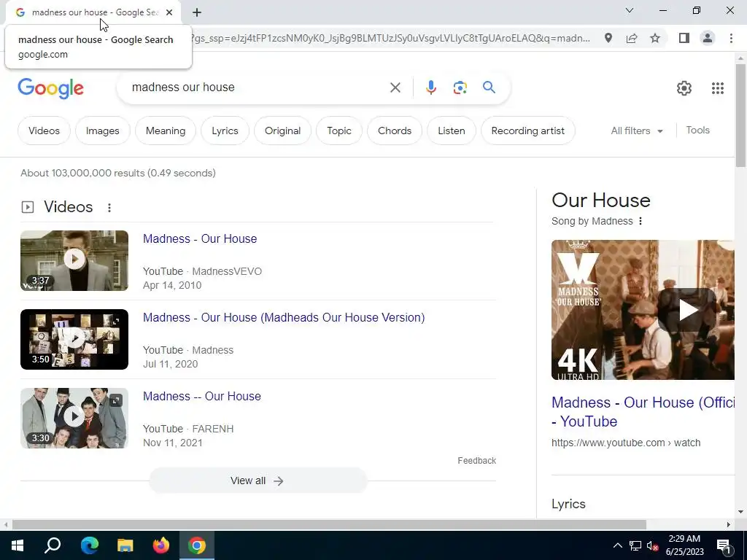747x560 pixels.
Task: Open Madness - Our House Official YouTube link
Action: pos(643,412)
